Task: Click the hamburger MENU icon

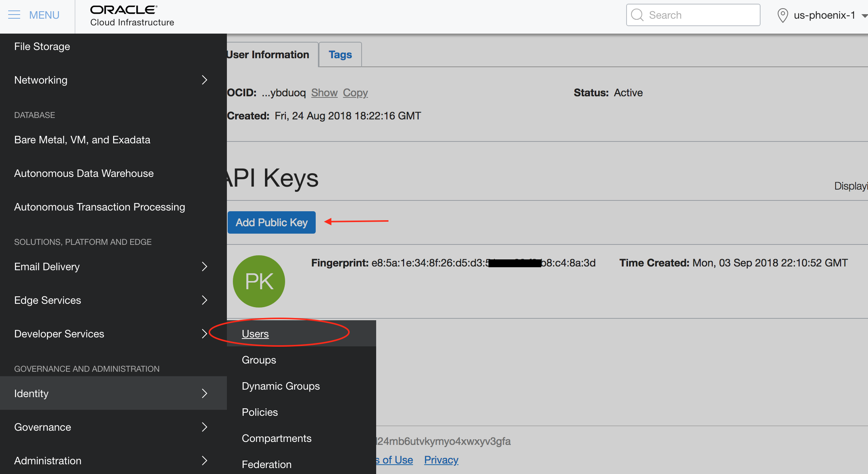Action: [14, 15]
